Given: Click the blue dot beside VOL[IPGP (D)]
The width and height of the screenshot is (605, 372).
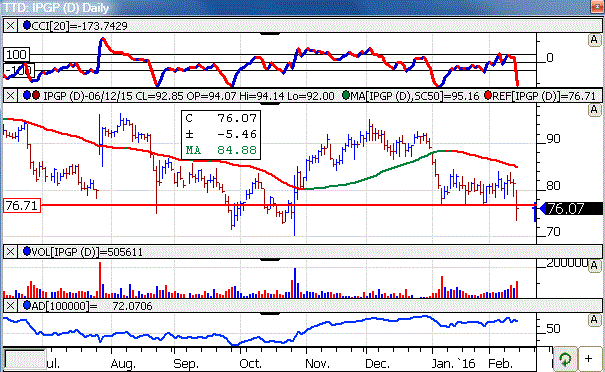Looking at the screenshot, I should click(27, 251).
